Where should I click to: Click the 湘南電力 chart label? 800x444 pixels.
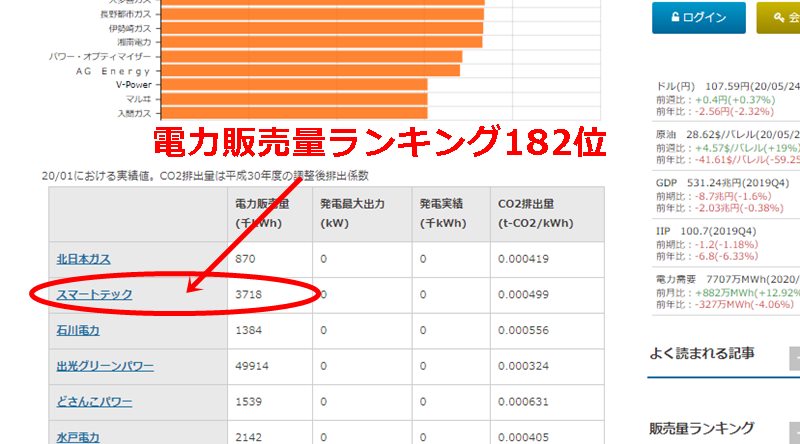pos(135,42)
